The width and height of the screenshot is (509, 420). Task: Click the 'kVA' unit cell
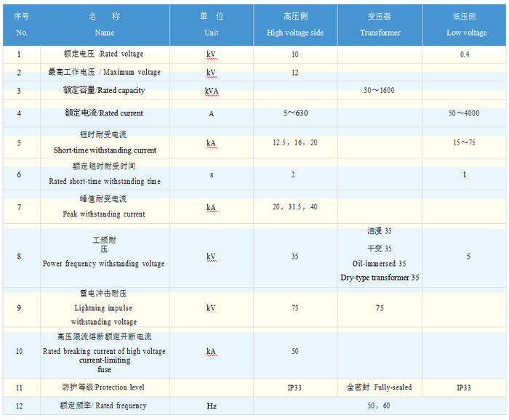click(x=212, y=91)
